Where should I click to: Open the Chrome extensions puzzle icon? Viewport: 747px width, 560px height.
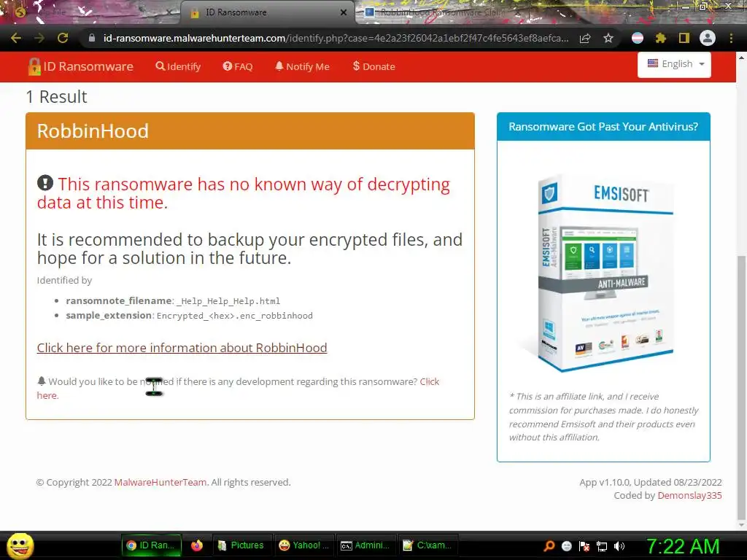click(x=661, y=38)
